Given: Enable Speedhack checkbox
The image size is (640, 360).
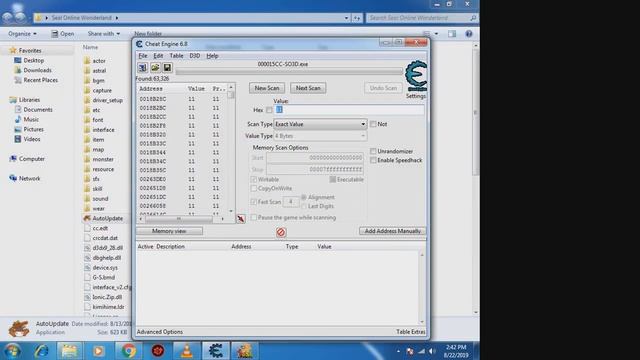Looking at the screenshot, I should (373, 160).
